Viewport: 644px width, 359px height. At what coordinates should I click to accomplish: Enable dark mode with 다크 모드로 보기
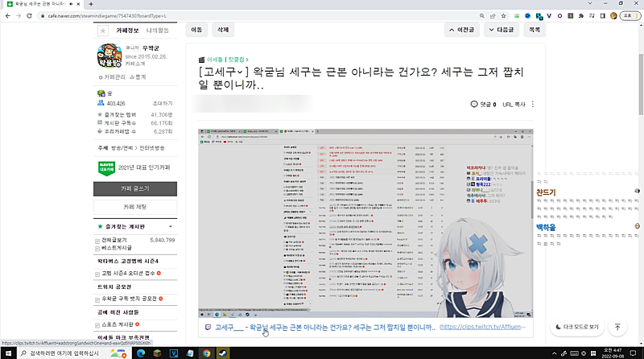point(577,328)
